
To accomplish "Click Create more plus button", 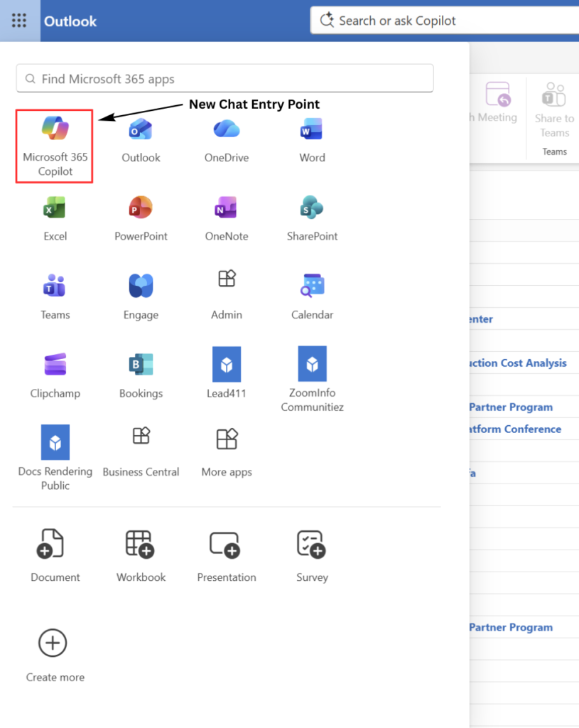I will [53, 643].
